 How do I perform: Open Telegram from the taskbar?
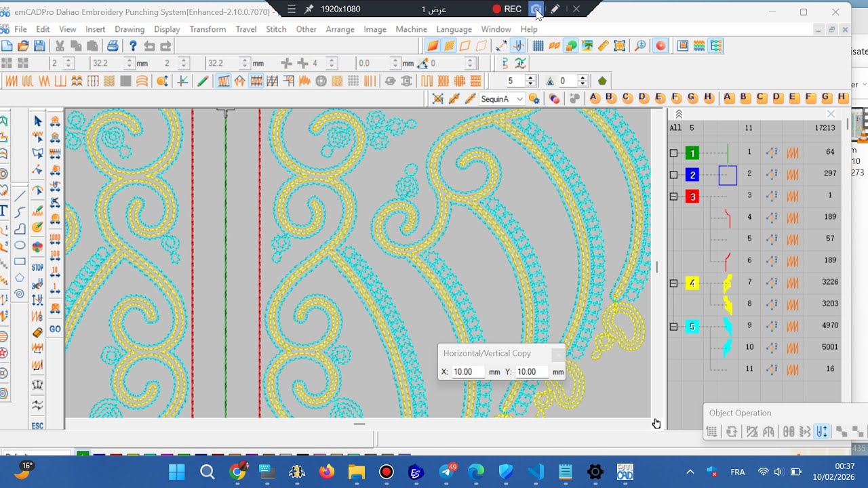pos(447,472)
